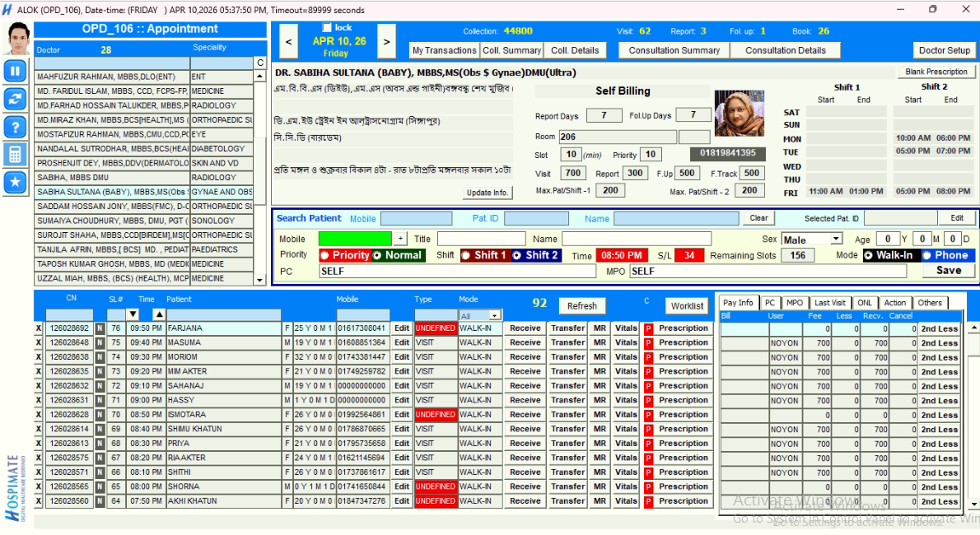Click the pause icon in left sidebar
980x535 pixels.
15,71
